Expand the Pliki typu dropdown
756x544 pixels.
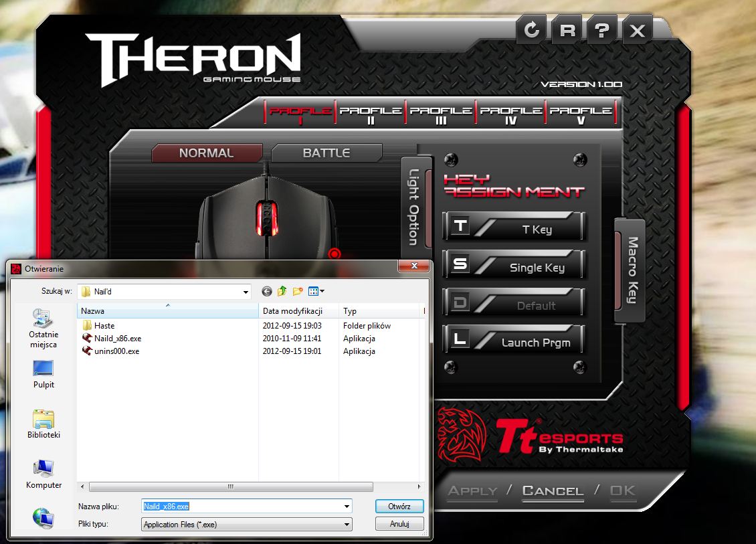pyautogui.click(x=347, y=524)
